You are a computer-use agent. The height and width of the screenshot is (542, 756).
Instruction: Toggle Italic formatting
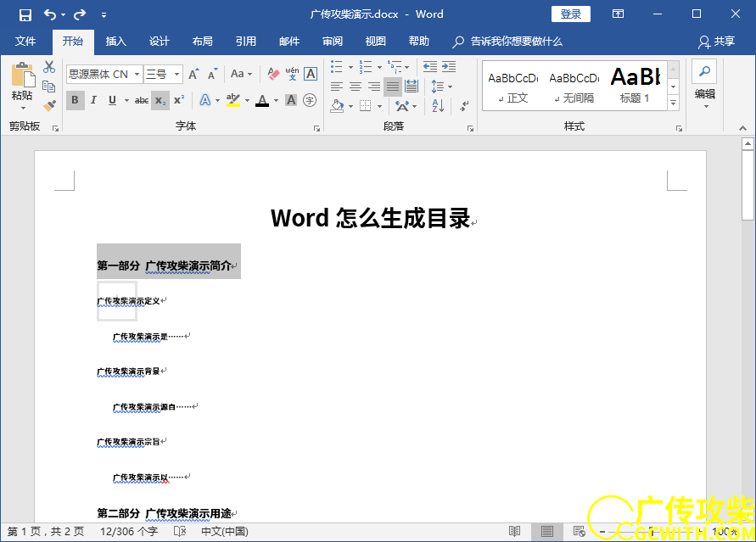pyautogui.click(x=93, y=100)
